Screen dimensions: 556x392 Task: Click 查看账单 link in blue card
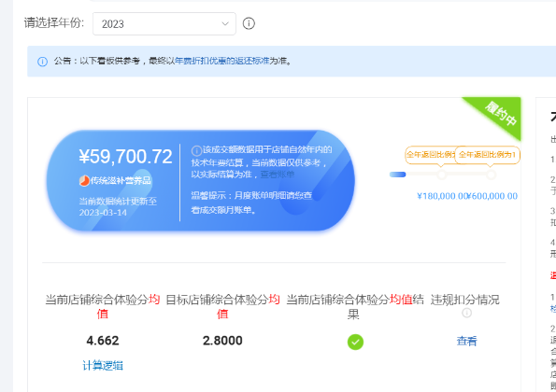pyautogui.click(x=278, y=175)
